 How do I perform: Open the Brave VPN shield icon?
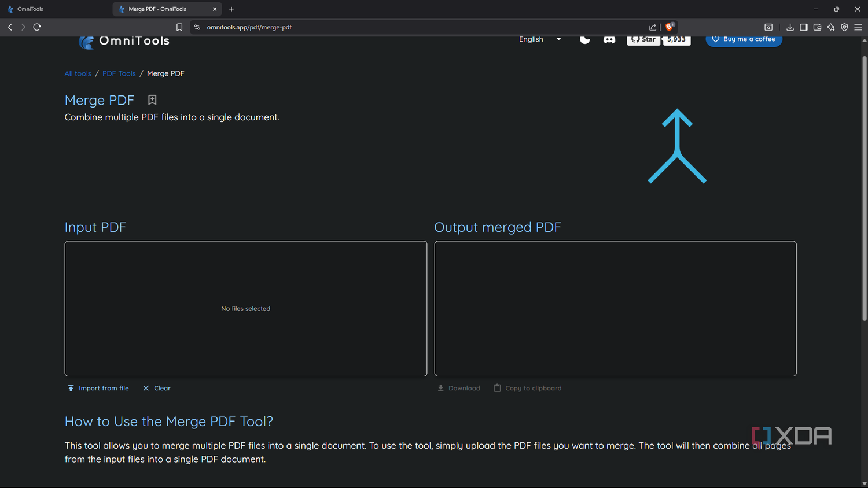point(844,27)
